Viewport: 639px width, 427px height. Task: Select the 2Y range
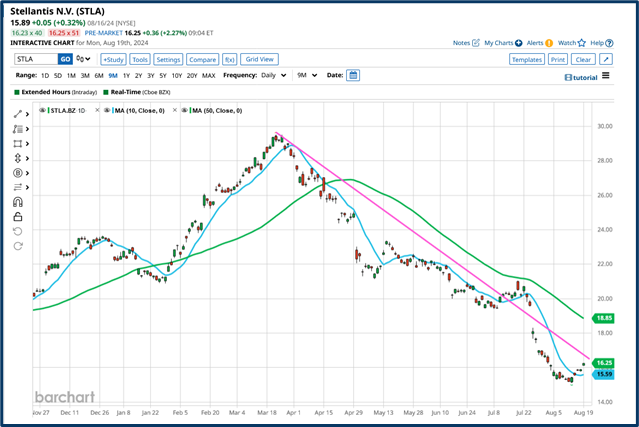(x=139, y=75)
